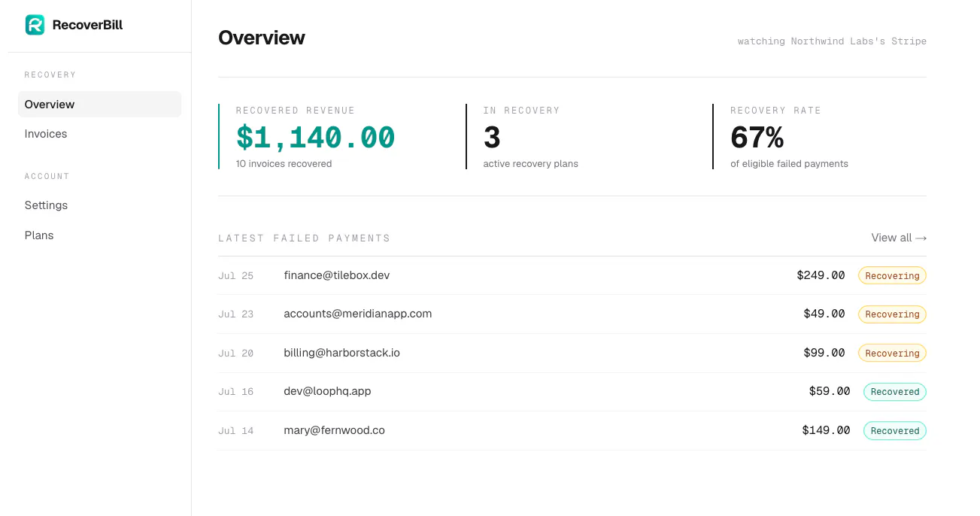Open finance@tilebox.dev payment row

pyautogui.click(x=572, y=275)
